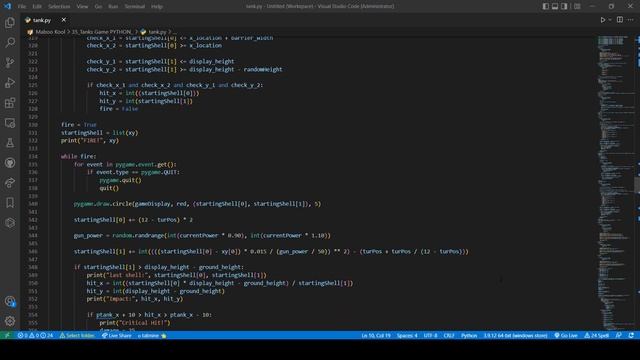Open the Help menu
This screenshot has height=360, width=640.
click(157, 7)
